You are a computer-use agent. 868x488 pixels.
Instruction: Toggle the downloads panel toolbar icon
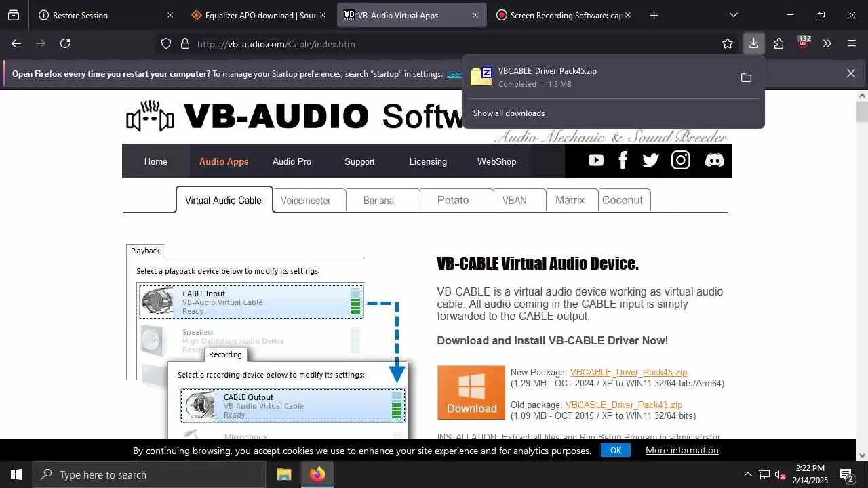753,43
